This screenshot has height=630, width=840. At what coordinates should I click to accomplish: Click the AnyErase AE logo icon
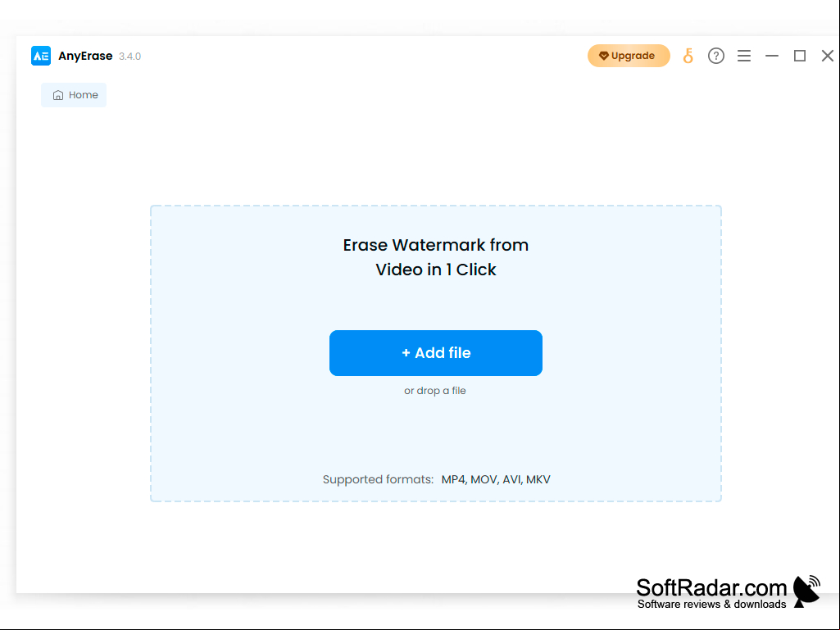[41, 56]
